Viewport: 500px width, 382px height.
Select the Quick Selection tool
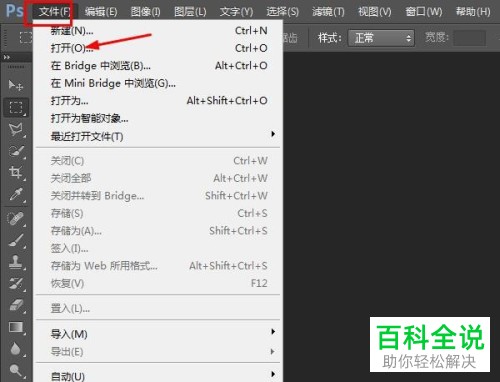16,151
